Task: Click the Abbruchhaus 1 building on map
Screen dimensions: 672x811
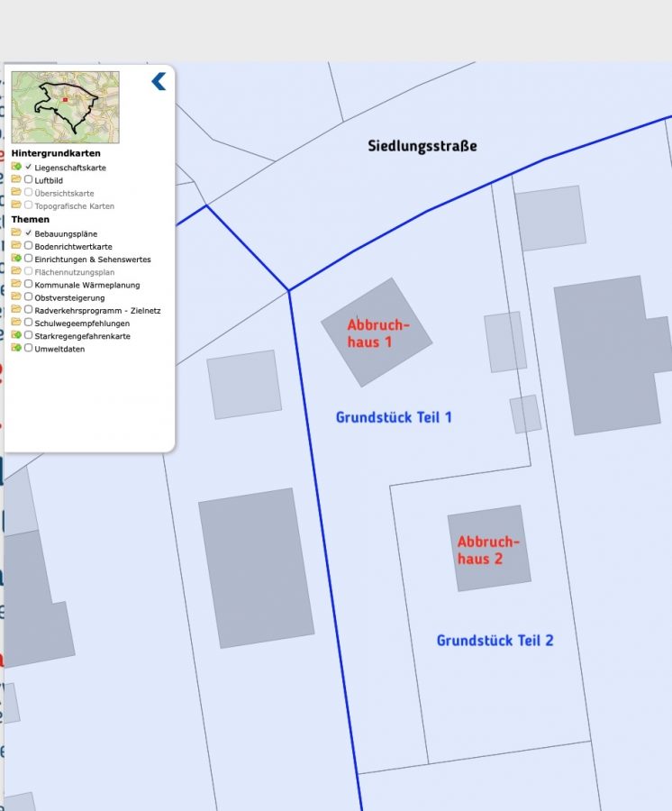Action: coord(377,332)
